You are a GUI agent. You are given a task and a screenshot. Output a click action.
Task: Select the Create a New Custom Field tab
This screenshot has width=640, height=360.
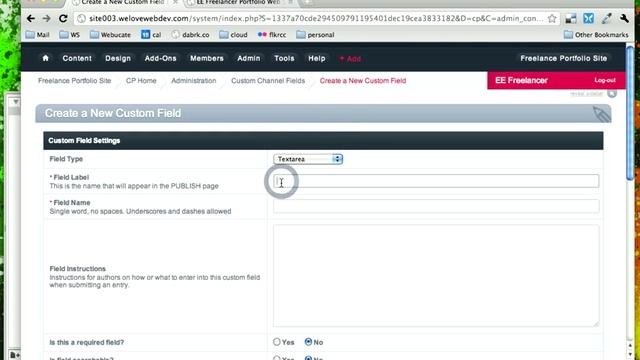pos(122,3)
